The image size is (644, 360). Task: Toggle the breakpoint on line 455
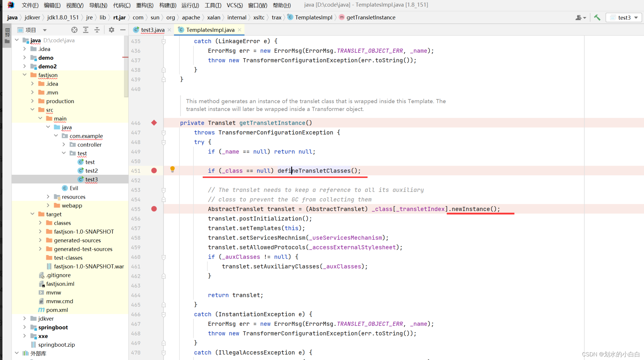[x=154, y=209]
